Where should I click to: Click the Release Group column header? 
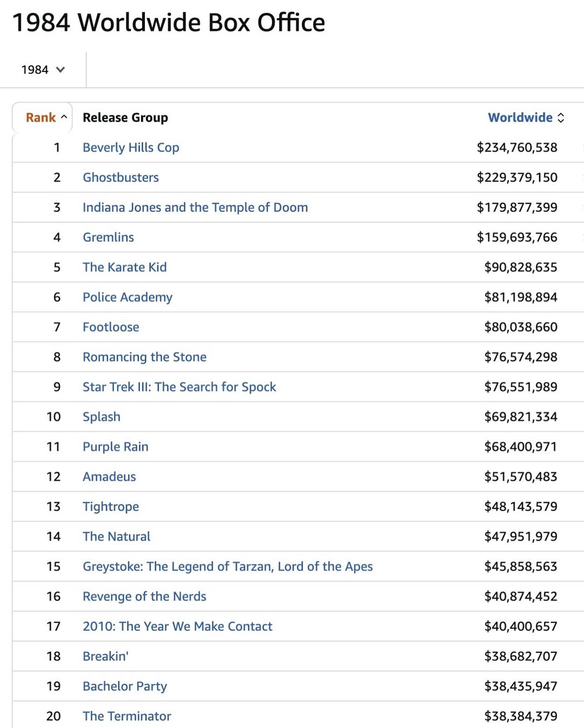[125, 117]
